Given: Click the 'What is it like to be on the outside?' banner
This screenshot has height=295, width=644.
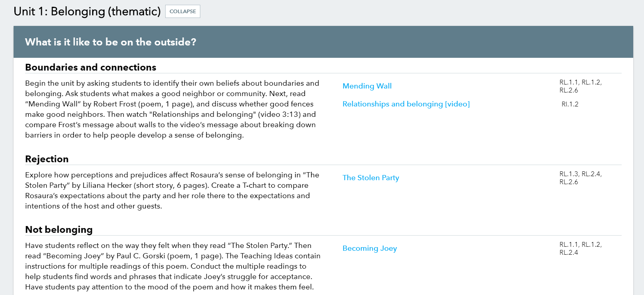Looking at the screenshot, I should click(323, 42).
